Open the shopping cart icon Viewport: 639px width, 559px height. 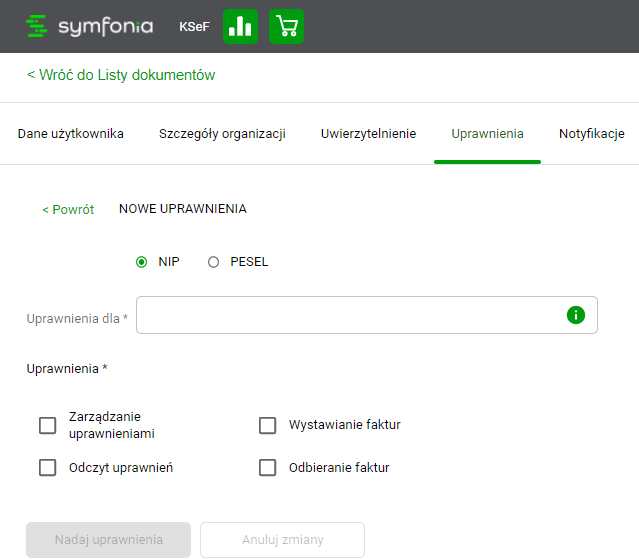pyautogui.click(x=287, y=27)
